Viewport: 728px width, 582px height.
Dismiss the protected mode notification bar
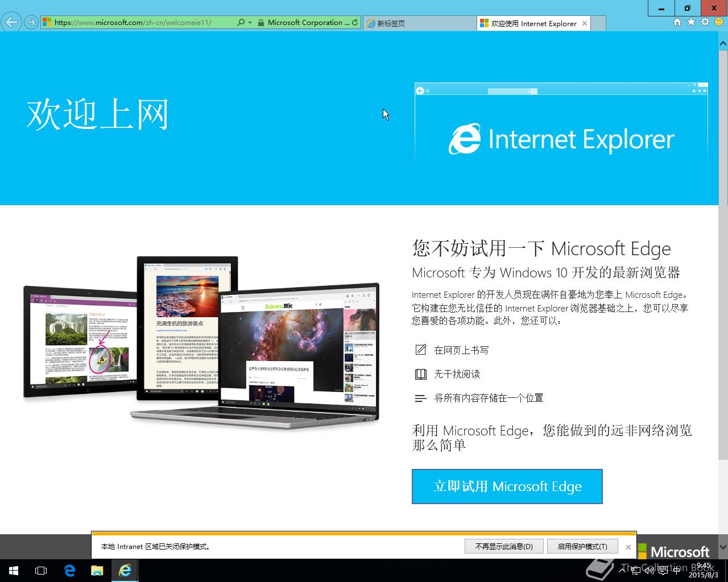pyautogui.click(x=628, y=547)
